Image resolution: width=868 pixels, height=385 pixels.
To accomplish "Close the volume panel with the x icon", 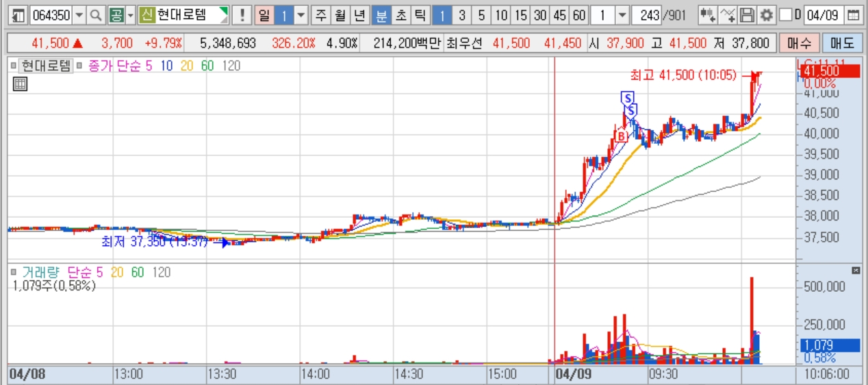I will (x=856, y=271).
